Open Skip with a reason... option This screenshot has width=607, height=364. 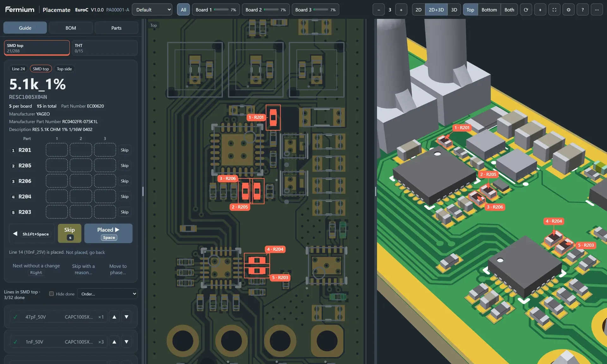pos(83,269)
